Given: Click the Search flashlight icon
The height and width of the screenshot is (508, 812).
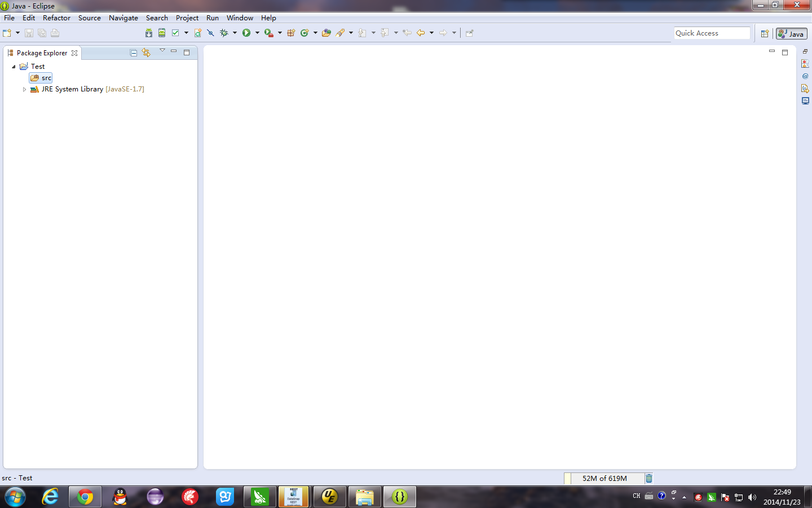Looking at the screenshot, I should pyautogui.click(x=340, y=33).
